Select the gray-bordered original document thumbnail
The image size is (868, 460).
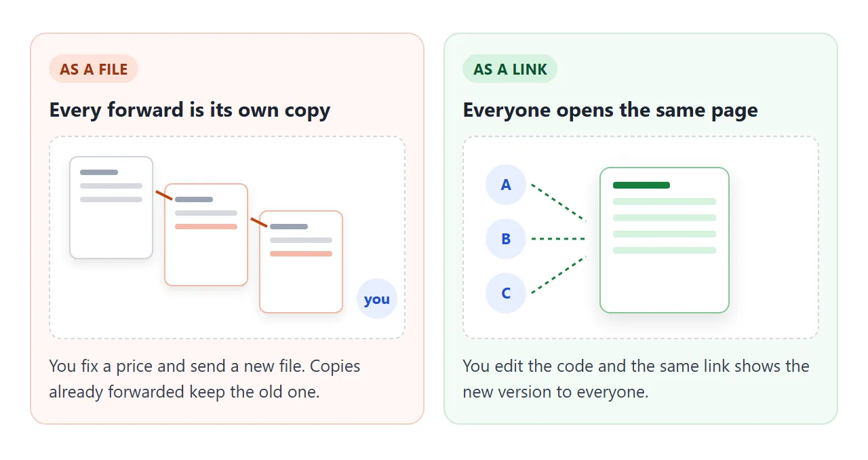[111, 208]
